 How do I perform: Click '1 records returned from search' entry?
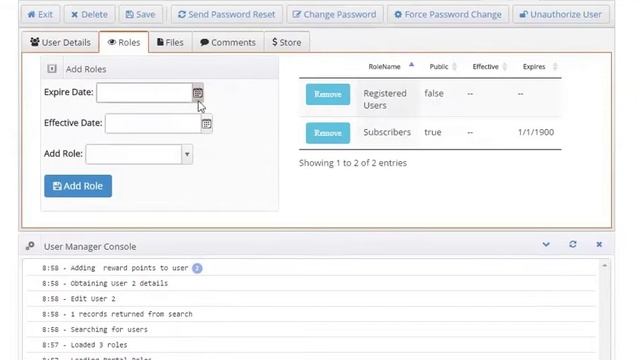pyautogui.click(x=131, y=314)
